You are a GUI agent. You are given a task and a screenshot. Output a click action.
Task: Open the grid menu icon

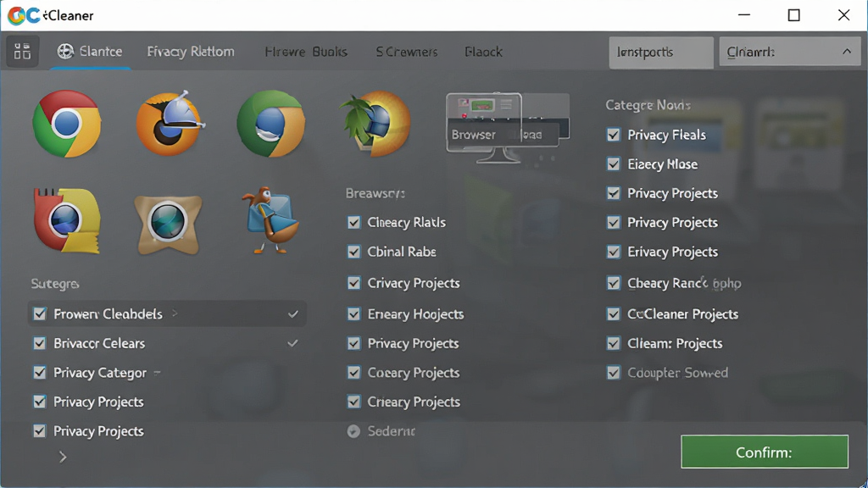(x=23, y=52)
